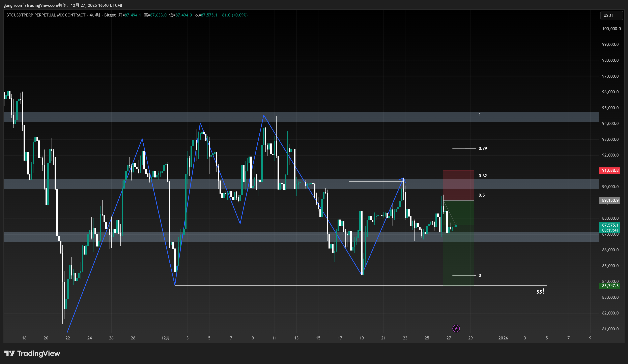The height and width of the screenshot is (364, 628).
Task: Click the BTCUSDTPERP PERPETUAL MIX CONTRACT symbol title
Action: coord(46,15)
